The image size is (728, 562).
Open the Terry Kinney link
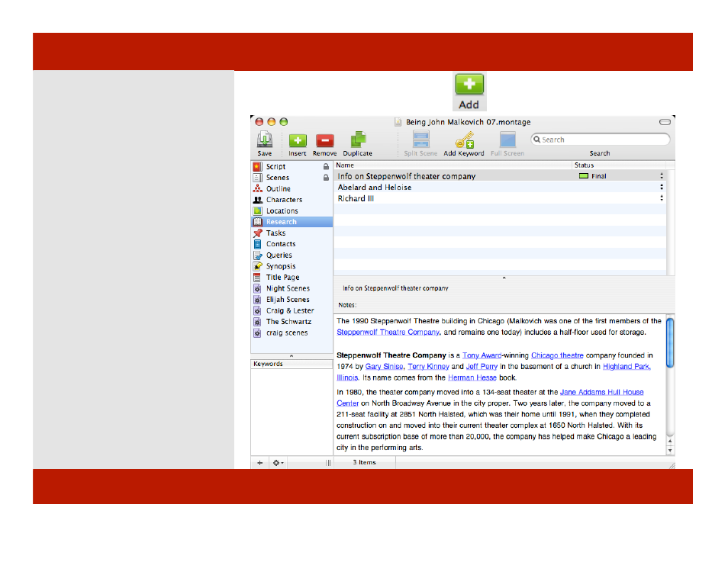tap(429, 367)
